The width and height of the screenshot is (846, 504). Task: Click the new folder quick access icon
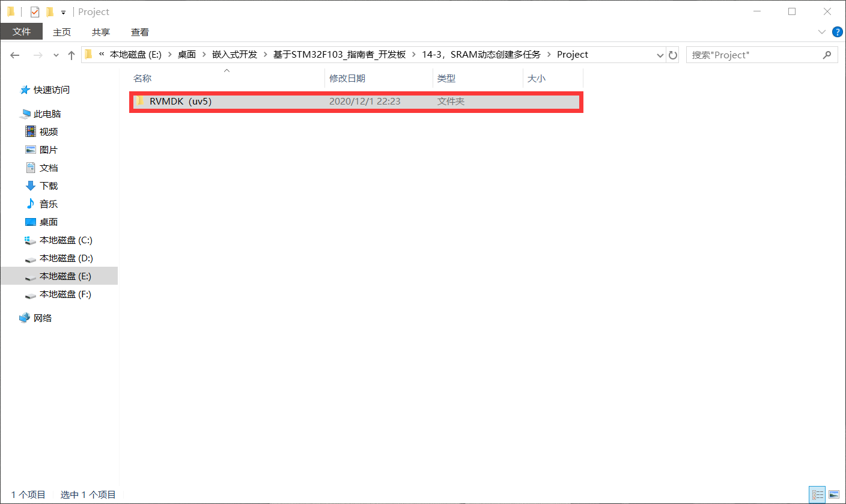pos(49,11)
